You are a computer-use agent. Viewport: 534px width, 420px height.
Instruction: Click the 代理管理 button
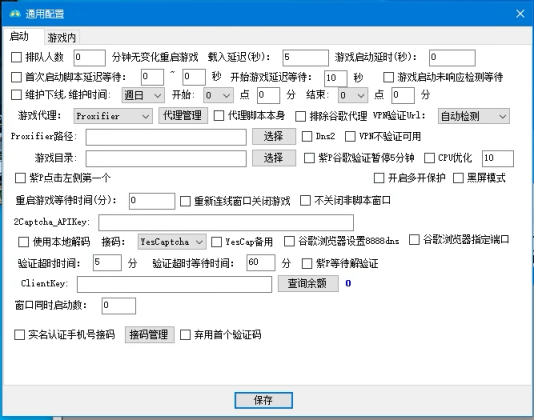[x=183, y=115]
